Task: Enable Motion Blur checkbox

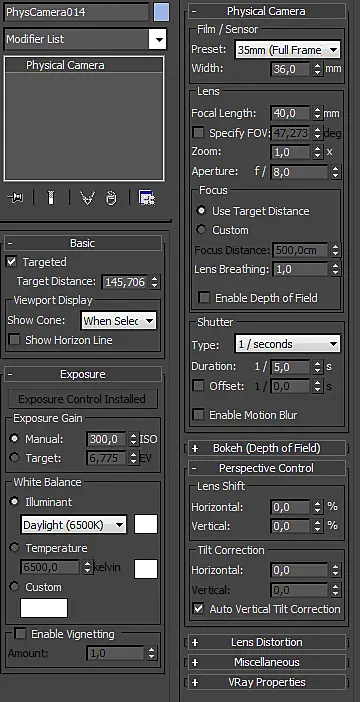Action: pos(198,415)
